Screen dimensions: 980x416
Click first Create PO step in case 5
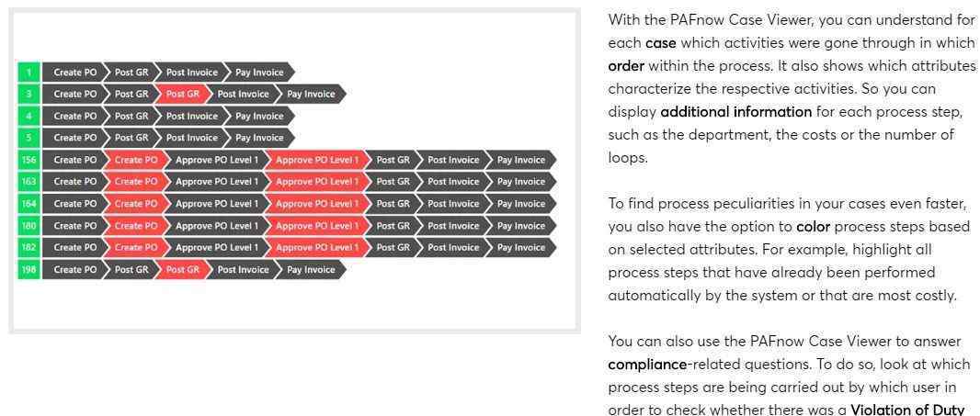(75, 138)
